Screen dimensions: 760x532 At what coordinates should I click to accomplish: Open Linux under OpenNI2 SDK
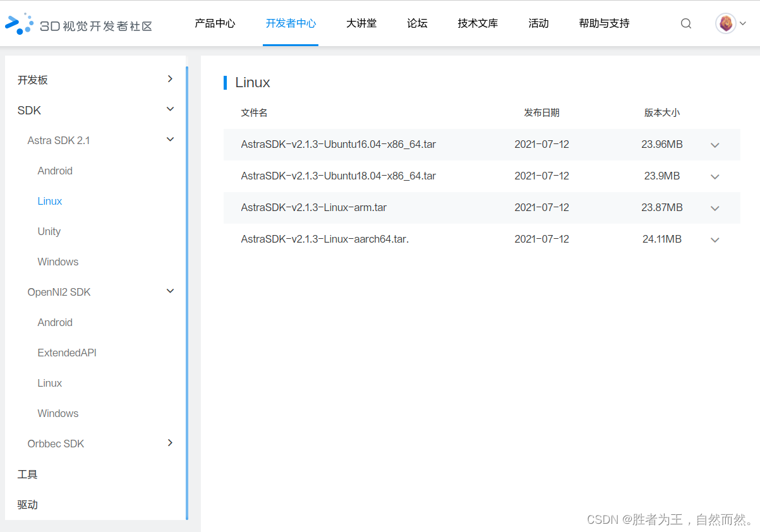[x=50, y=383]
